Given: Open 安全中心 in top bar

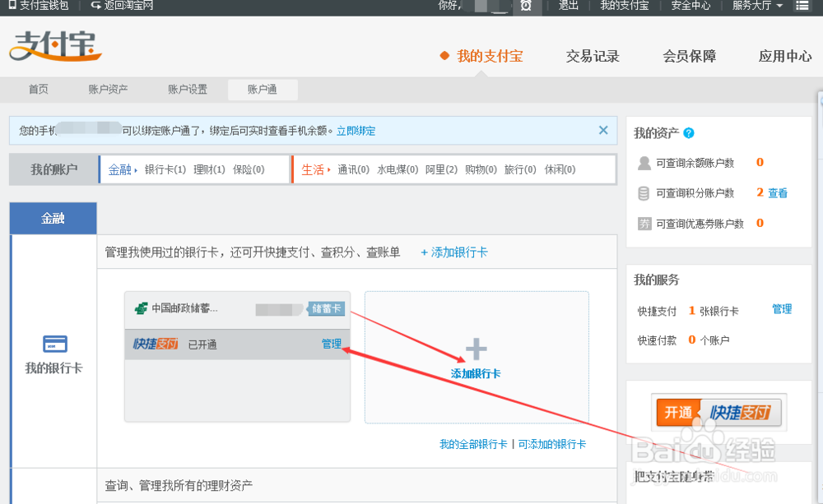Looking at the screenshot, I should pyautogui.click(x=690, y=6).
